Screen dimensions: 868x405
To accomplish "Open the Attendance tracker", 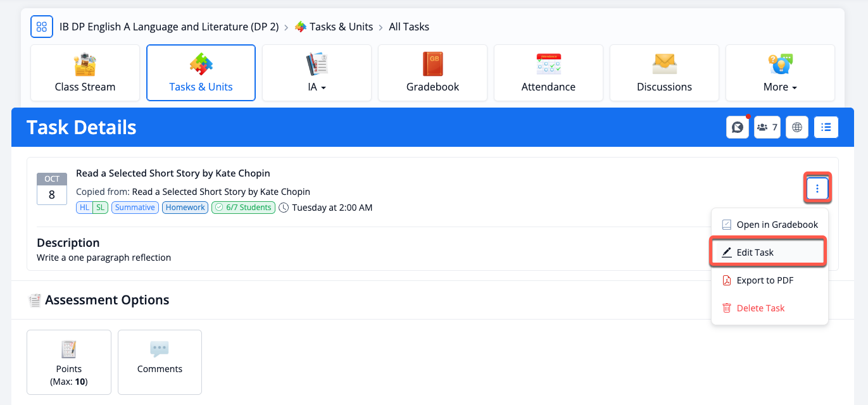I will (x=548, y=72).
